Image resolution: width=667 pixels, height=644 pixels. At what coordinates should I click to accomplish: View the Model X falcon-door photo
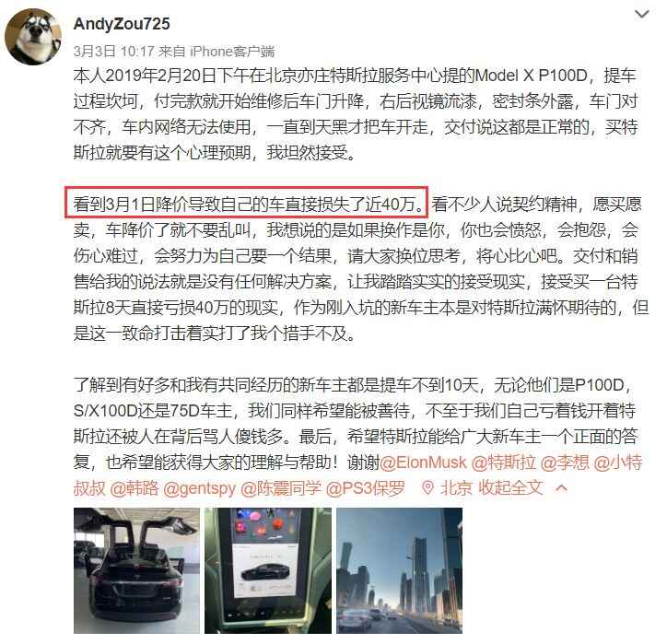[x=136, y=570]
